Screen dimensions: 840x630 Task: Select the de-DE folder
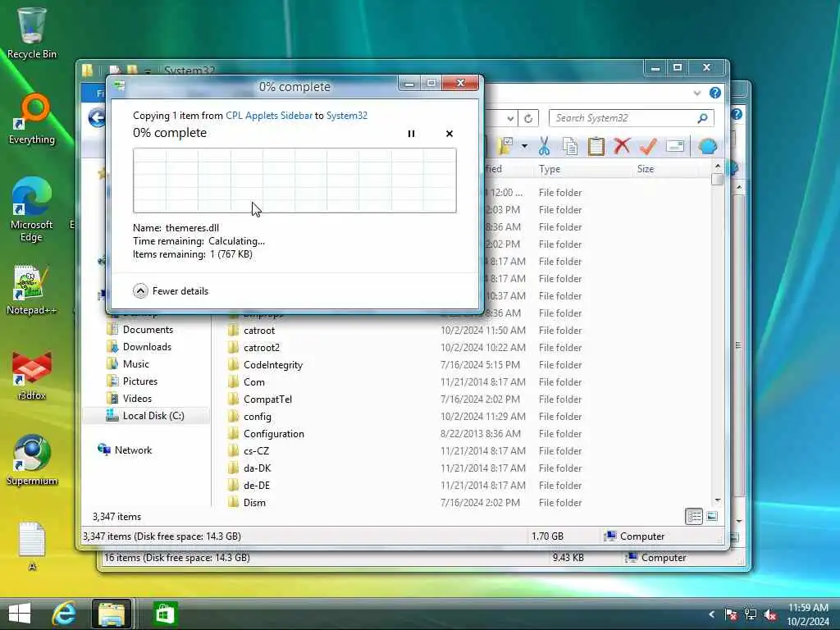(257, 485)
